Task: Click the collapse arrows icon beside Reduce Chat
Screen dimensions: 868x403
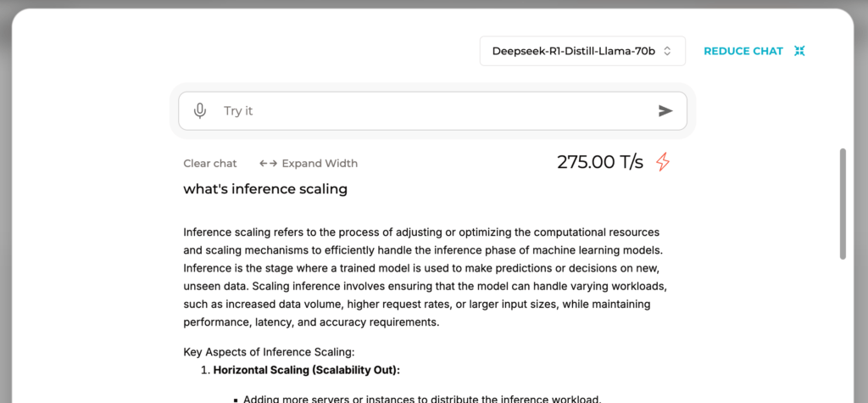Action: 798,51
